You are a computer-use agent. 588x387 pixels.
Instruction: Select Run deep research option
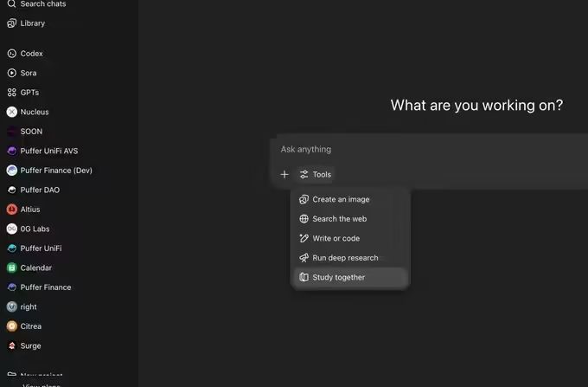tap(345, 258)
